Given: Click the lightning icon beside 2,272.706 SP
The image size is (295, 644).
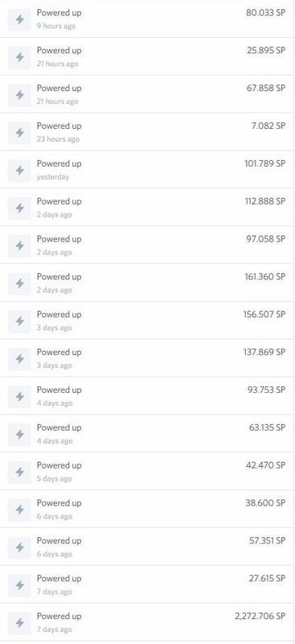Looking at the screenshot, I should click(x=19, y=623).
